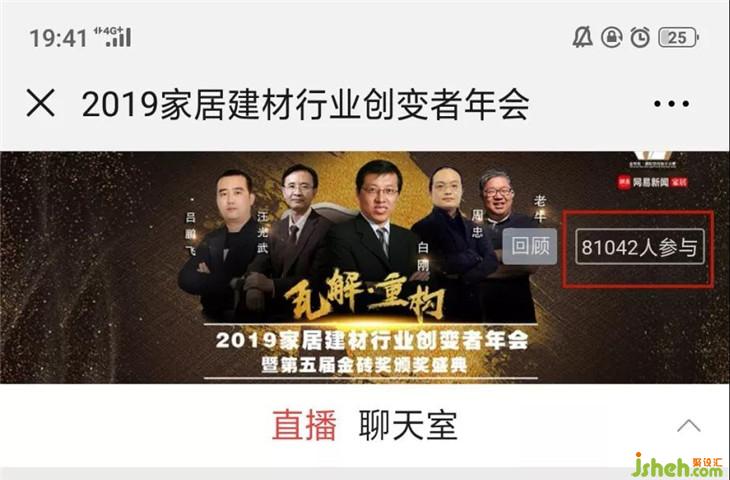Viewport: 730px width, 480px height.
Task: Tap the 网易新闻 家居 logo on banner
Action: click(652, 182)
